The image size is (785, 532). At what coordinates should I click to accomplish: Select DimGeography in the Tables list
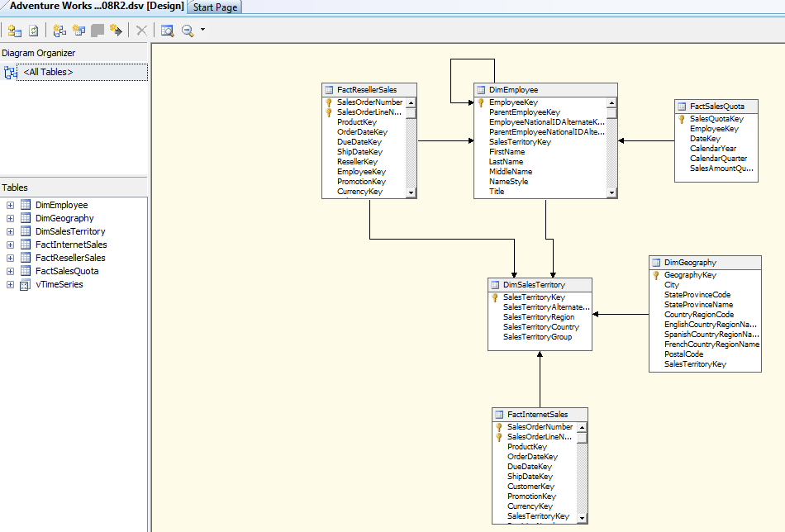(64, 218)
